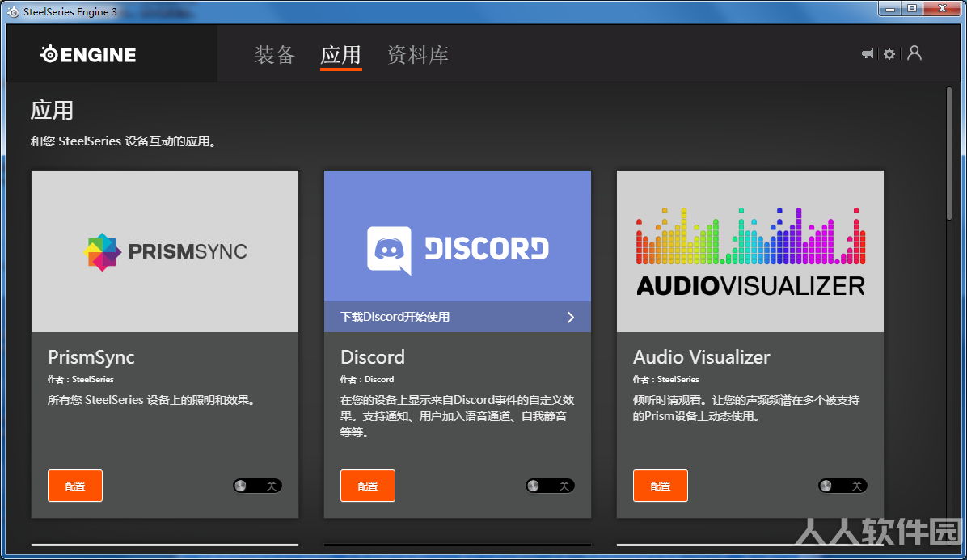Click 作者：Discord author text

point(367,380)
